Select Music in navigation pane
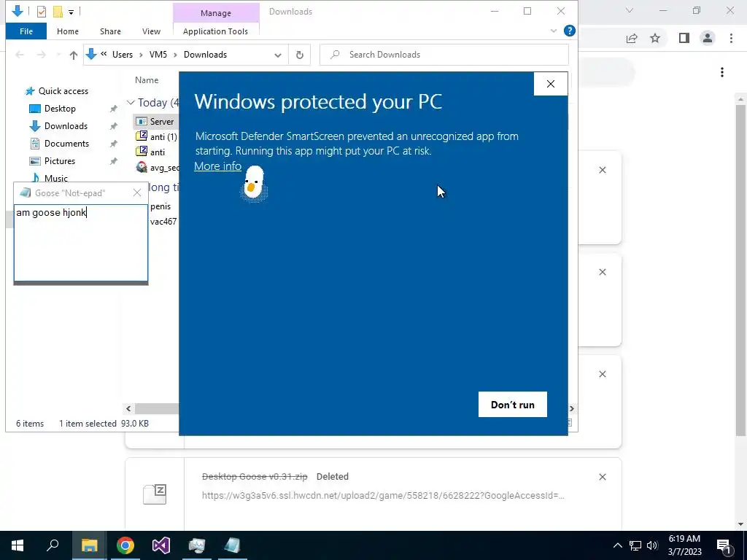This screenshot has width=747, height=560. click(x=50, y=178)
